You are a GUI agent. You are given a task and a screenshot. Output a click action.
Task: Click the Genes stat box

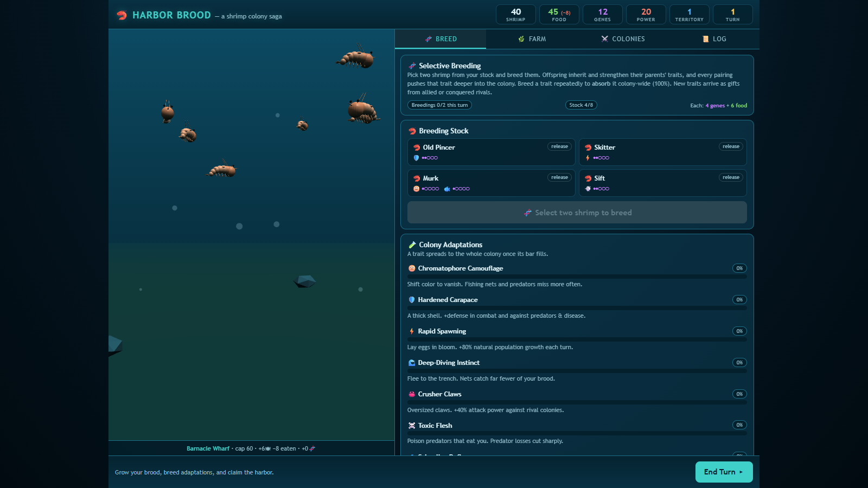coord(603,15)
